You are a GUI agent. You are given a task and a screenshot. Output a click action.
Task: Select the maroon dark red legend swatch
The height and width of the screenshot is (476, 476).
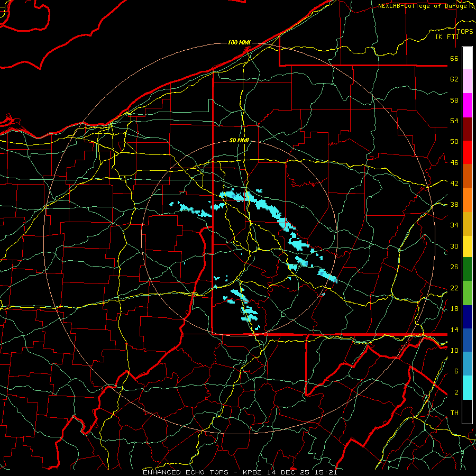point(467,129)
